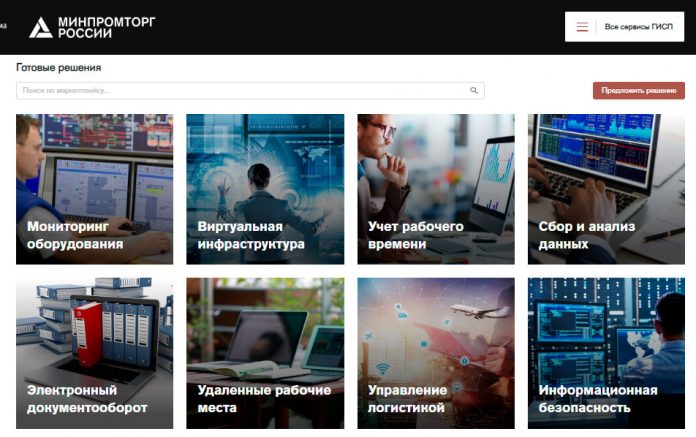Open Виртуальная инфраструктура tile
The height and width of the screenshot is (437, 696).
(265, 189)
